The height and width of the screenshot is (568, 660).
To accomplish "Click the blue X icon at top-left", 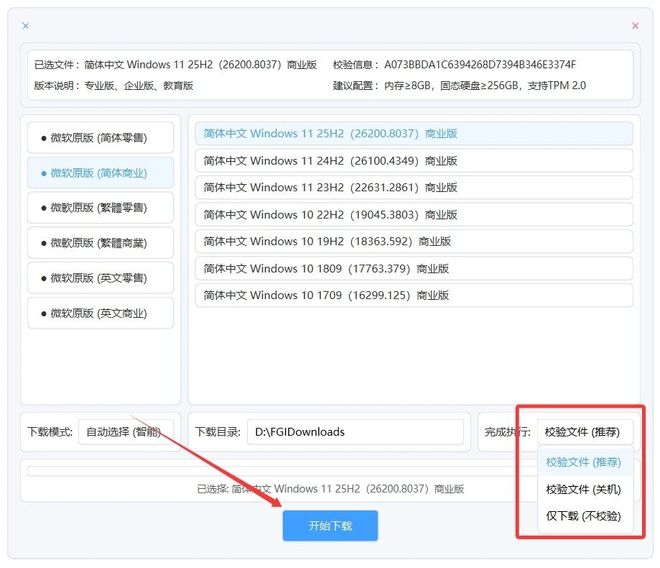I will pyautogui.click(x=25, y=25).
